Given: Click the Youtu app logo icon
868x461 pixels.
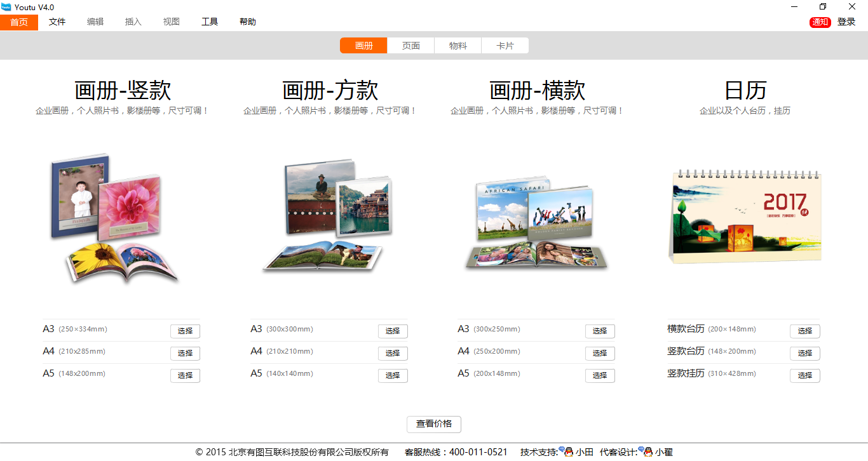Looking at the screenshot, I should (6, 7).
